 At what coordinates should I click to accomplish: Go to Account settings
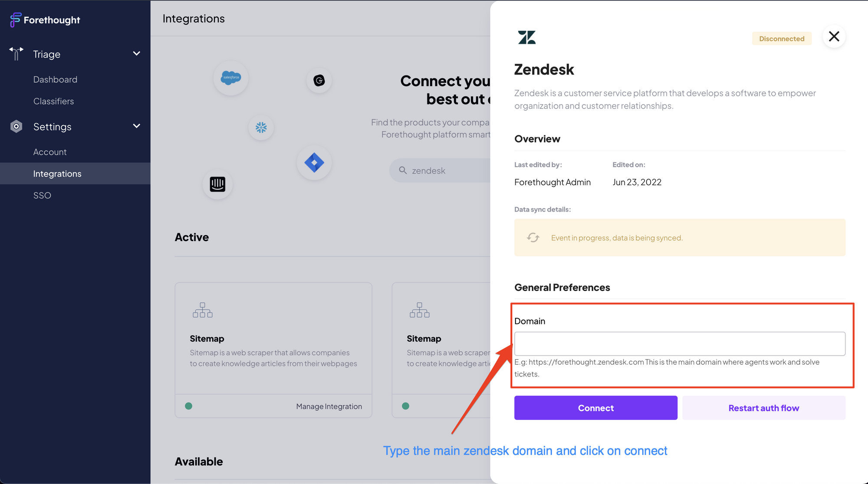coord(50,152)
